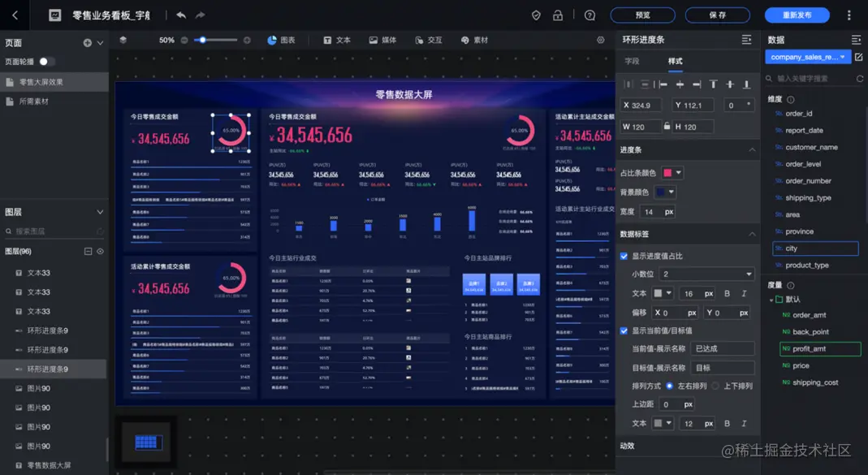This screenshot has width=868, height=475.
Task: Select the 媒体 (Media) toolbar tool
Action: click(x=382, y=39)
